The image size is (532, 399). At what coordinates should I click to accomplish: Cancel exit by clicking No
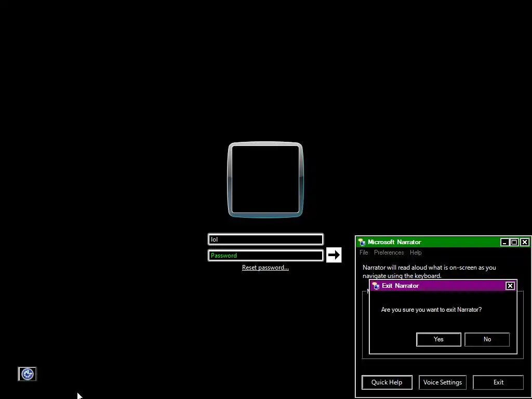coord(487,339)
